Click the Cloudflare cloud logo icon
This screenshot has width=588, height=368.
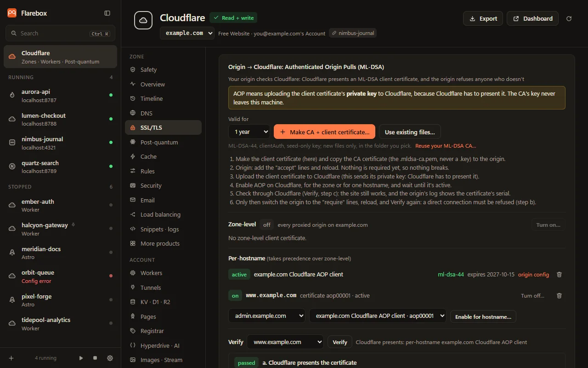tap(143, 21)
